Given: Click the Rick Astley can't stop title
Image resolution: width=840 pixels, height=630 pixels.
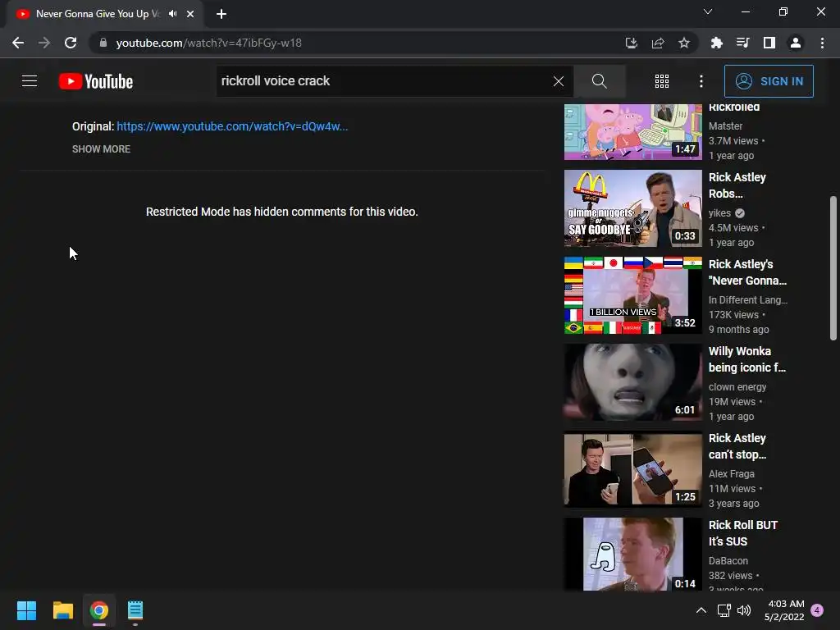Looking at the screenshot, I should [737, 446].
